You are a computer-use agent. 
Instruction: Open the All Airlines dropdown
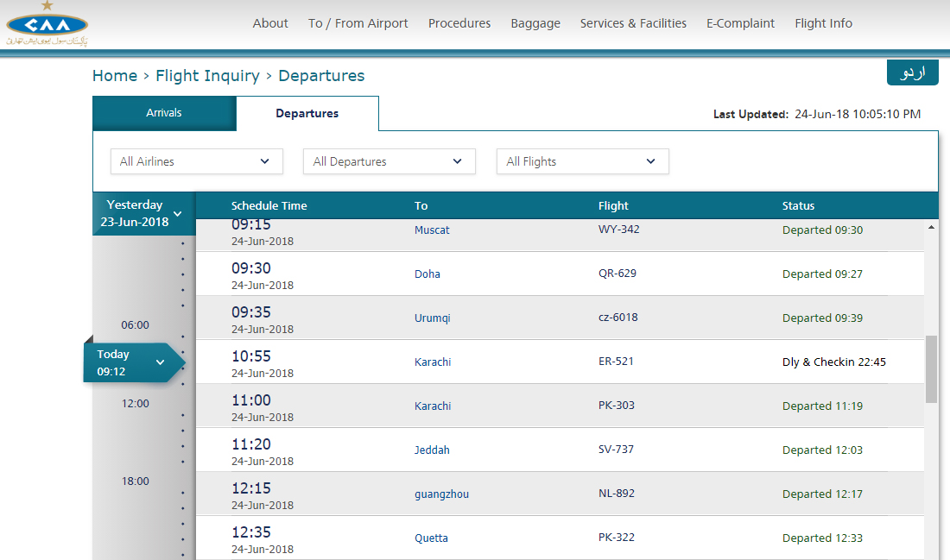pyautogui.click(x=196, y=161)
